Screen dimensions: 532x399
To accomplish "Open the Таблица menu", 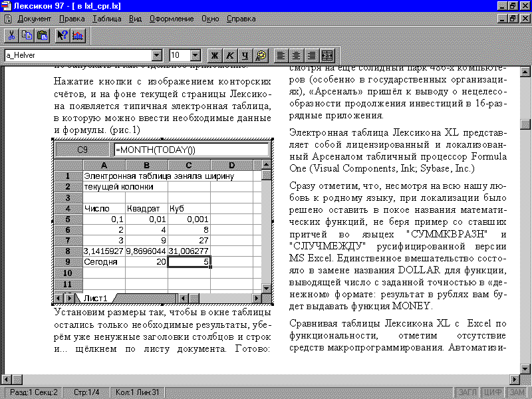I will 106,19.
